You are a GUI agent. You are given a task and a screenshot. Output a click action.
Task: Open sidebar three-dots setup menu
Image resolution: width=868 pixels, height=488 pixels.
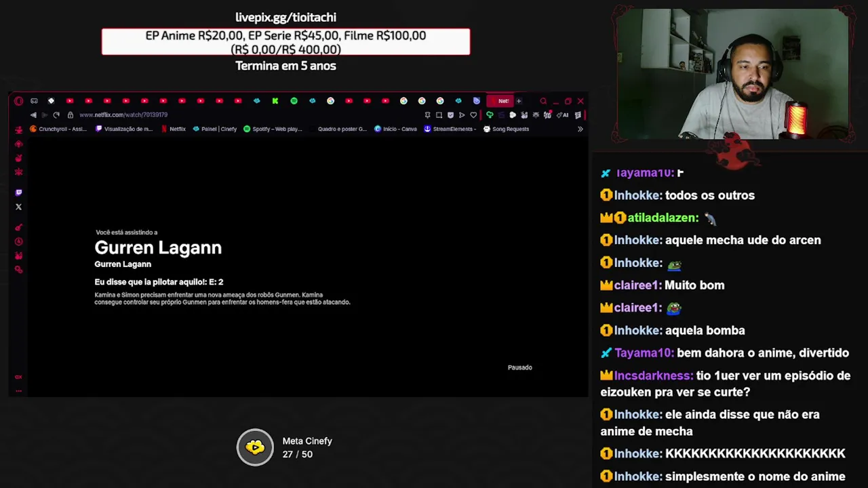[x=18, y=390]
